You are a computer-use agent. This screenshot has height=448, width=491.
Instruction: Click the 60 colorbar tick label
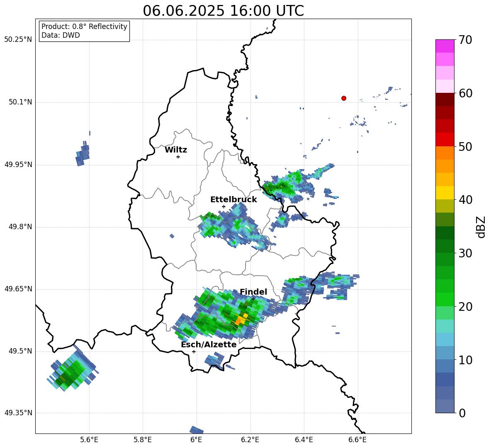click(x=465, y=93)
